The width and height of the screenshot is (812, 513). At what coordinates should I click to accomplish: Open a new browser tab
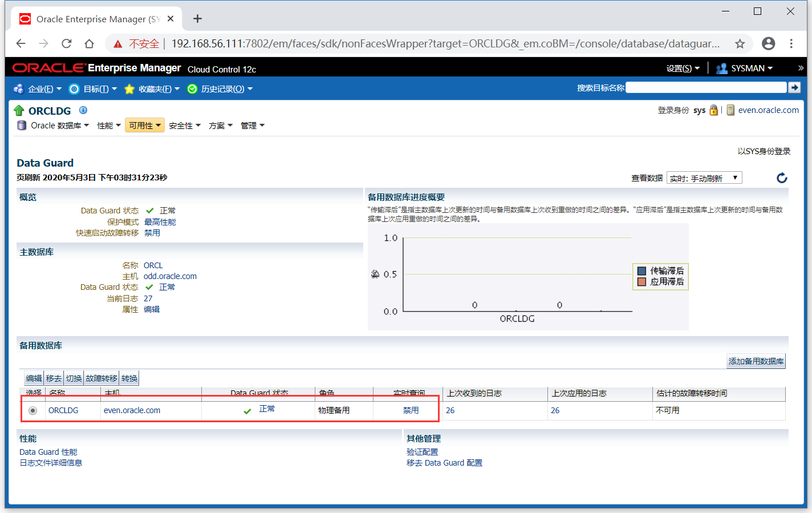pos(197,19)
